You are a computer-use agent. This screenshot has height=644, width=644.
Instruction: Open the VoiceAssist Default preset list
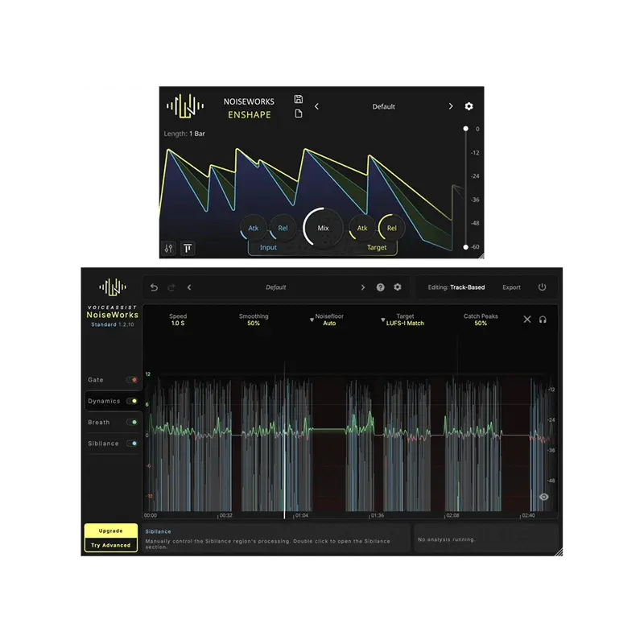click(x=275, y=287)
